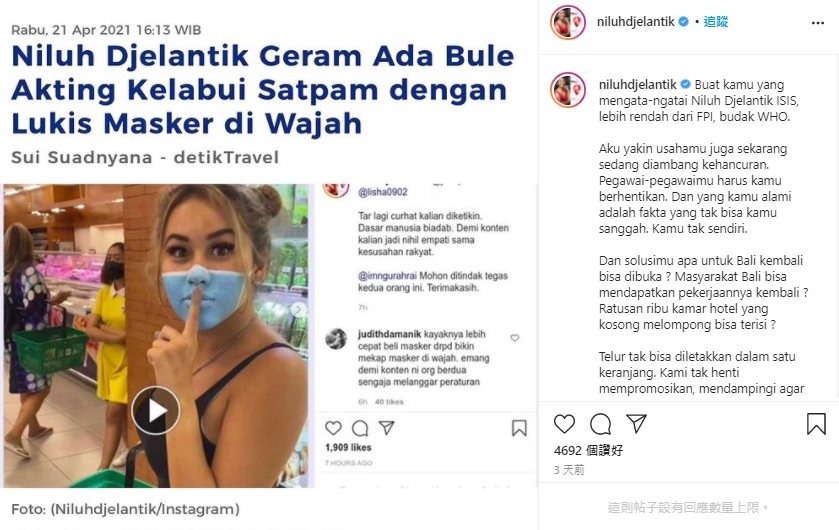Viewport: 839px width, 530px height.
Task: Click niluhdjelantik username in caption
Action: coord(638,85)
